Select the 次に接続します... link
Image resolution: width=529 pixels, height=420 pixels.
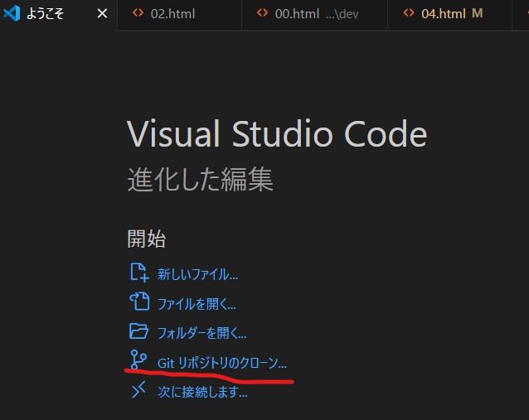tap(202, 393)
